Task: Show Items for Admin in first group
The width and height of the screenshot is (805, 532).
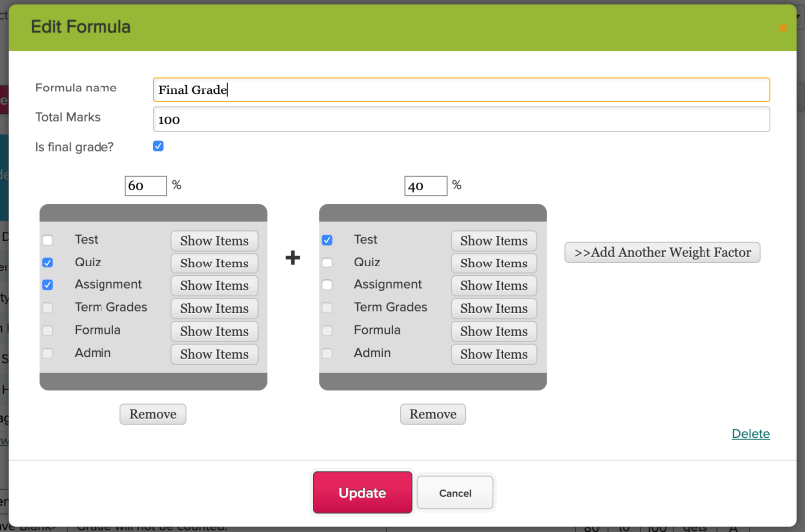Action: coord(214,354)
